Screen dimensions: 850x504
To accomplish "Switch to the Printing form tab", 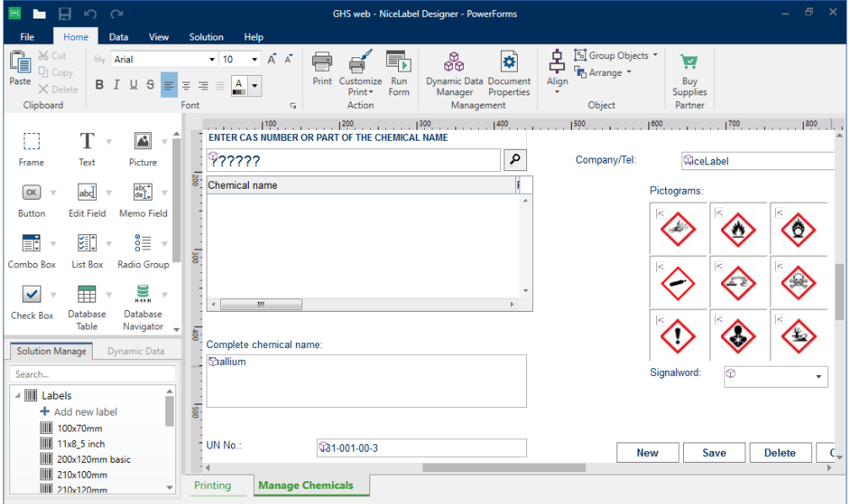I will click(x=212, y=485).
